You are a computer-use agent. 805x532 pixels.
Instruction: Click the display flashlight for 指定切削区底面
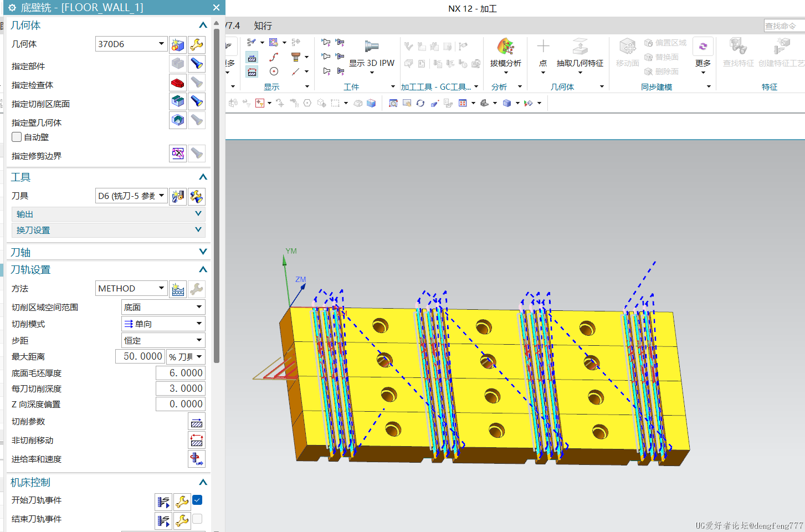tap(197, 101)
